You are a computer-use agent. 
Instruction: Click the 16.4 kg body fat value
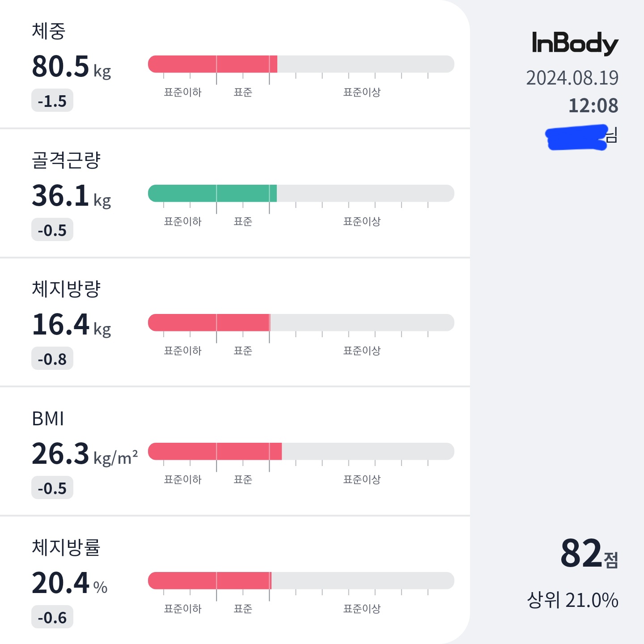coord(71,325)
